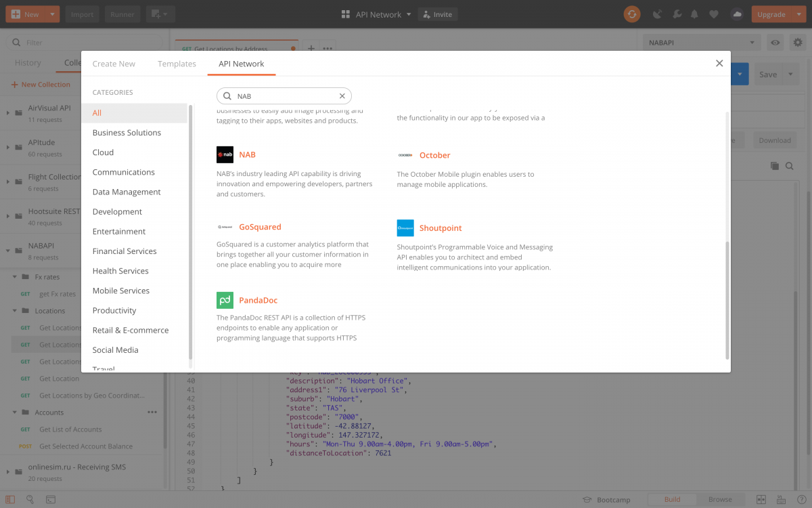Open the October logo icon
This screenshot has height=508, width=812.
pos(405,155)
